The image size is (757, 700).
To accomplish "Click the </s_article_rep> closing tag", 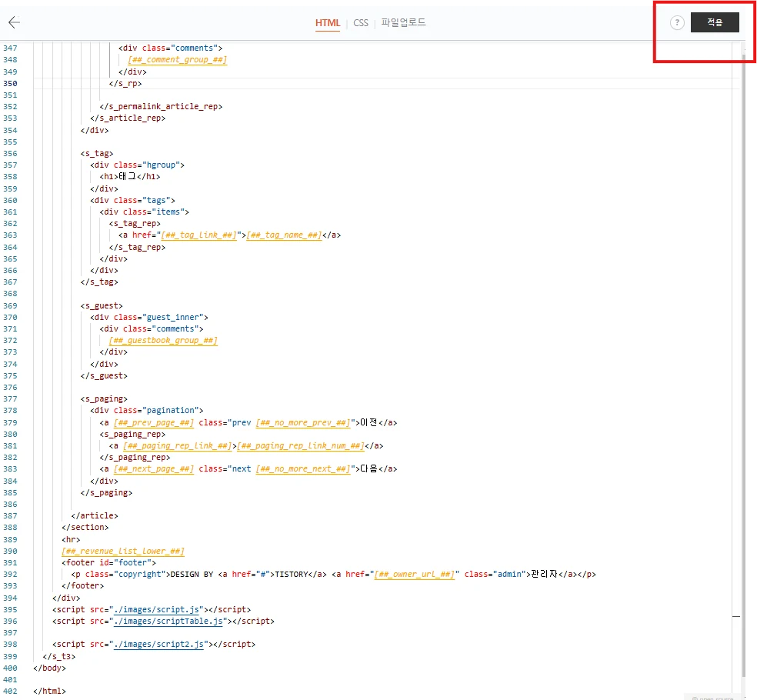I will (128, 118).
